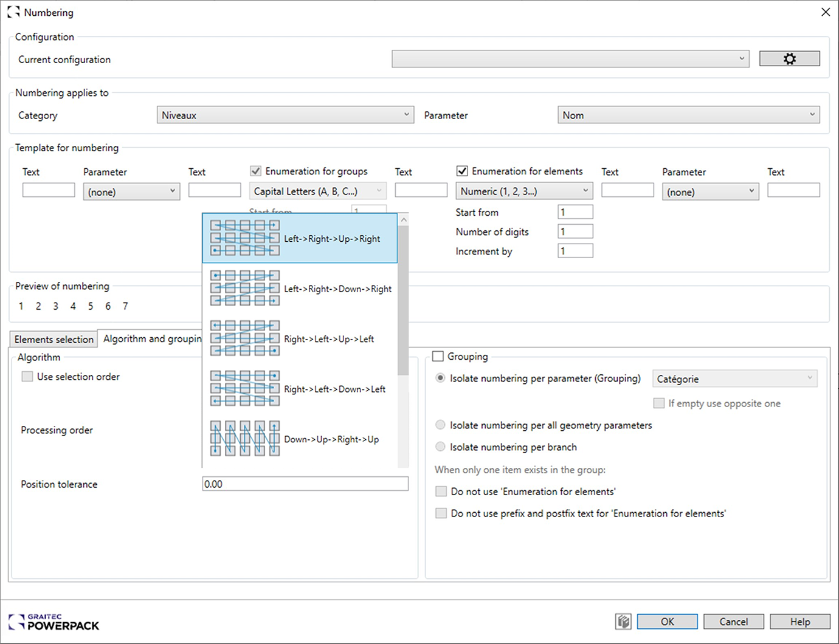839x644 pixels.
Task: Click the Down->Up->Right->Up pattern icon
Action: (244, 438)
